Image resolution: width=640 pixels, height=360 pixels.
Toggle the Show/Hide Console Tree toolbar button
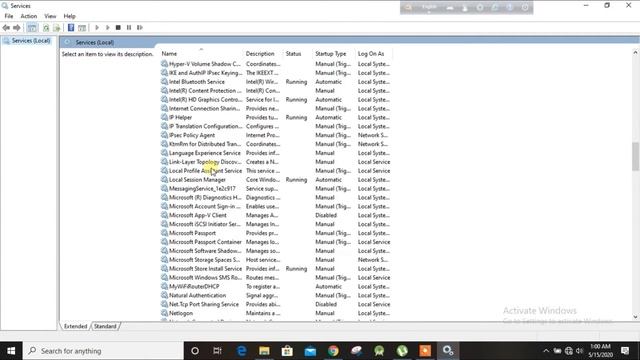point(32,28)
